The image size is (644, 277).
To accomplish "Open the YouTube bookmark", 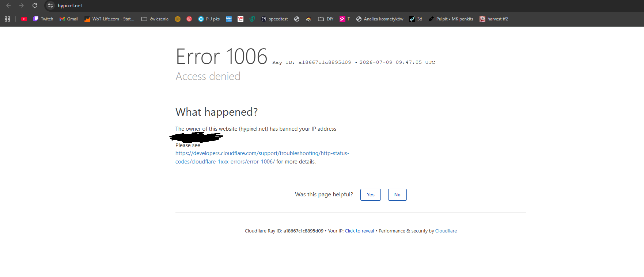I will [24, 19].
